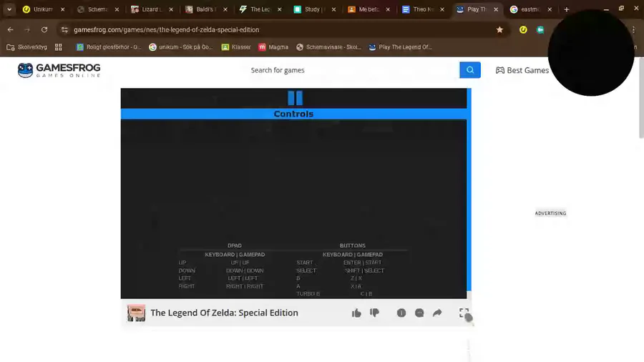The width and height of the screenshot is (644, 362).
Task: Click the Search for games field
Action: [x=352, y=70]
